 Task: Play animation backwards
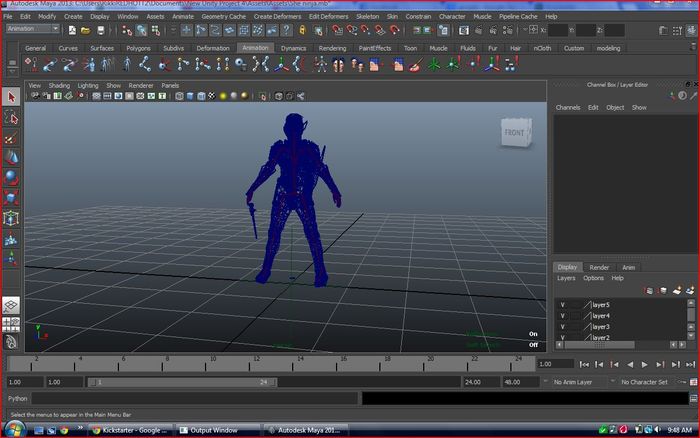[630, 364]
